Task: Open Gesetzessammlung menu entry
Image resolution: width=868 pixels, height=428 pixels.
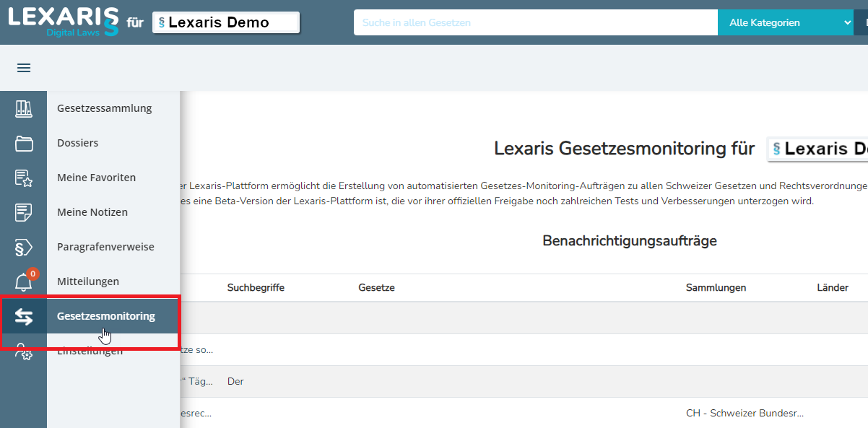Action: (x=105, y=108)
